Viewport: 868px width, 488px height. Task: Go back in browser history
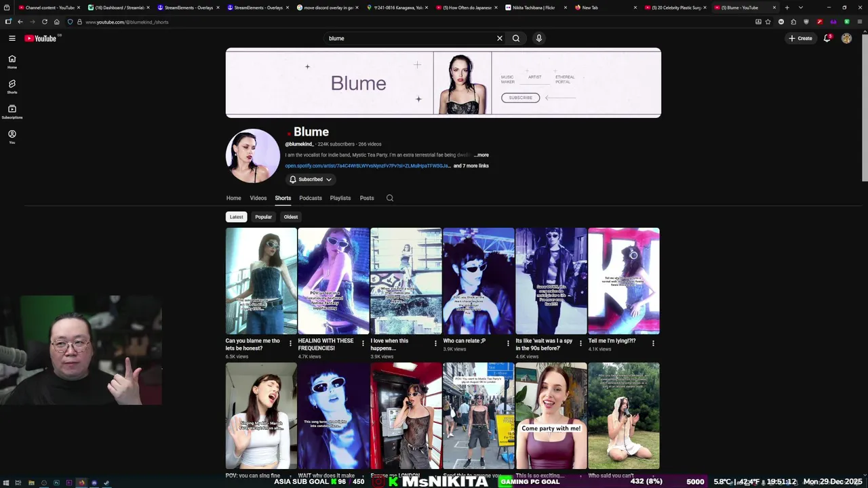20,22
